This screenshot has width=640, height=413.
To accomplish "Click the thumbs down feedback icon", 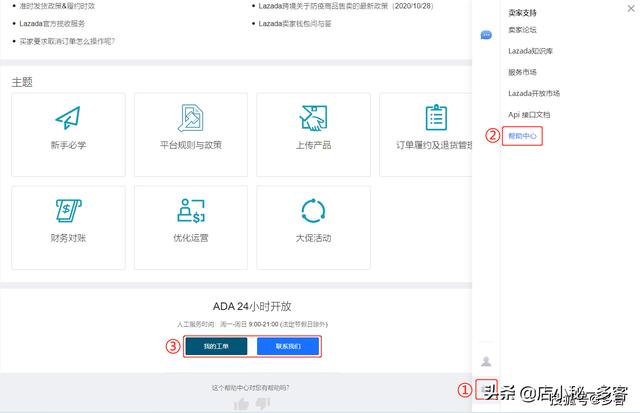I will click(263, 404).
